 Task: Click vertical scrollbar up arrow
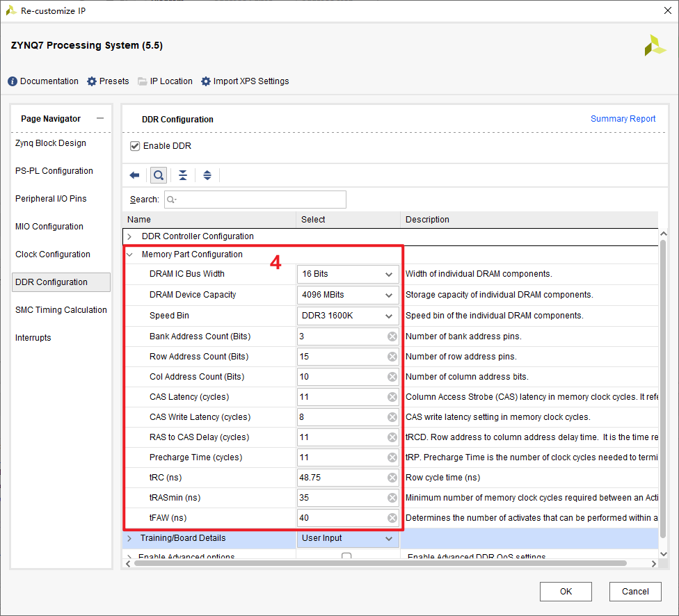[664, 234]
